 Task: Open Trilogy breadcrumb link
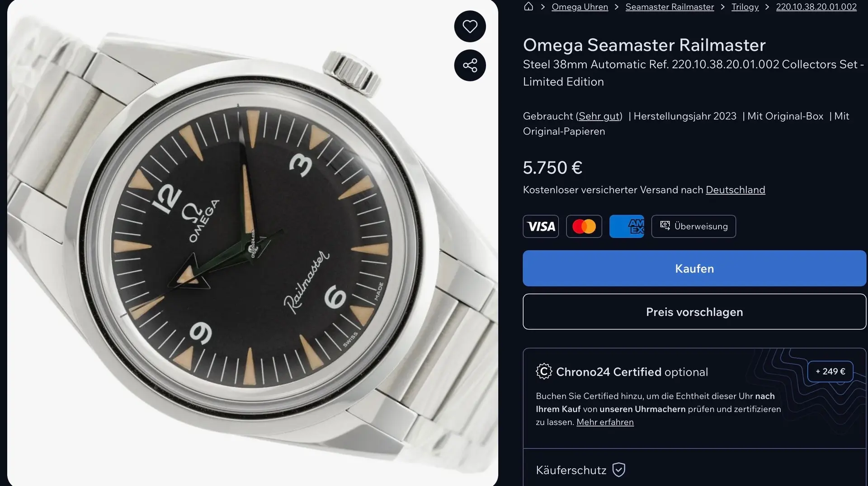point(745,7)
